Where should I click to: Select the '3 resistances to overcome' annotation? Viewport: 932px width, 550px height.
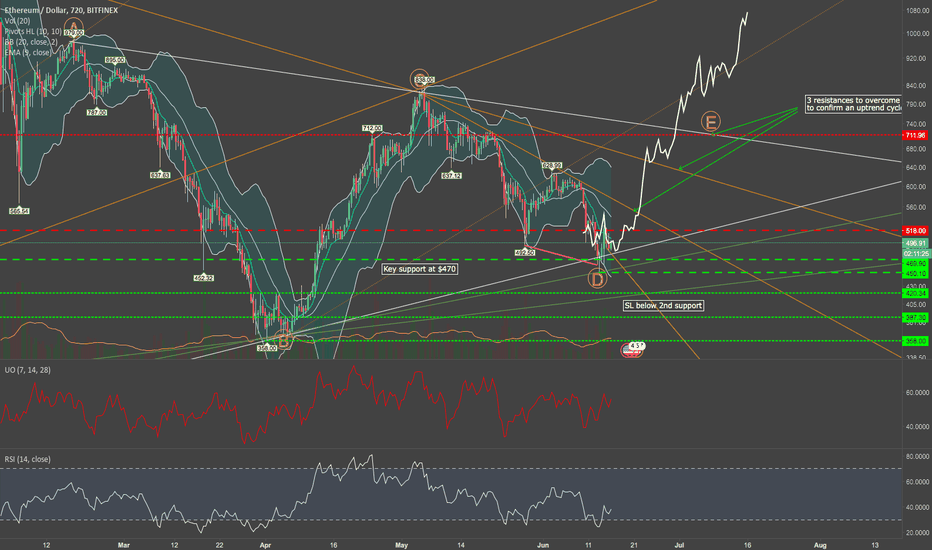[854, 104]
